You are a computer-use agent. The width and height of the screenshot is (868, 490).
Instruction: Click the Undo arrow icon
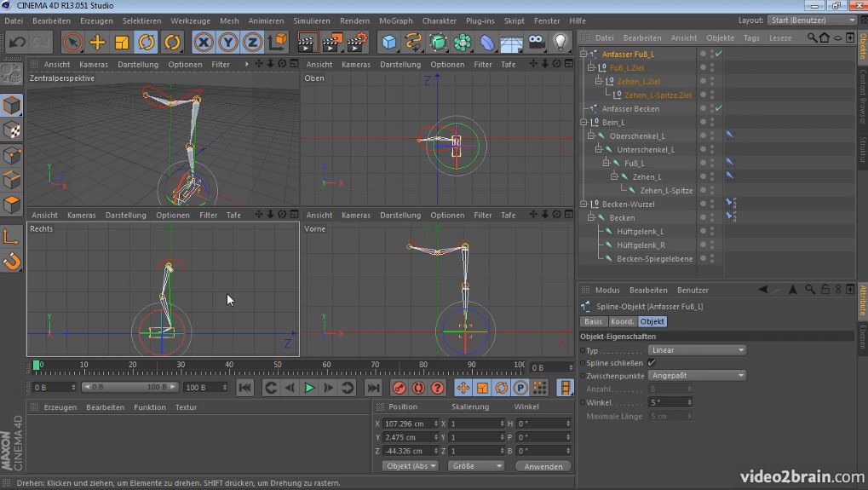[x=16, y=42]
